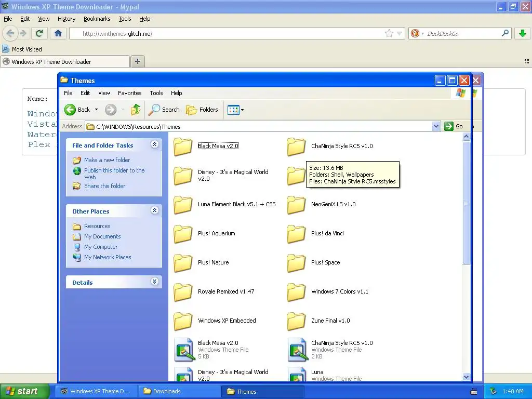Click the magnifier in DuckDuckGo search box
The width and height of the screenshot is (532, 399).
coord(505,33)
